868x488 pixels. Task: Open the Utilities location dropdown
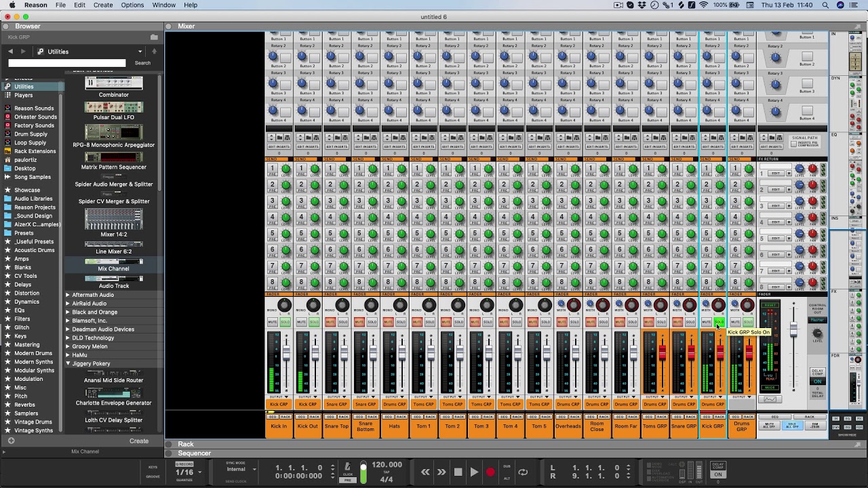(x=140, y=52)
